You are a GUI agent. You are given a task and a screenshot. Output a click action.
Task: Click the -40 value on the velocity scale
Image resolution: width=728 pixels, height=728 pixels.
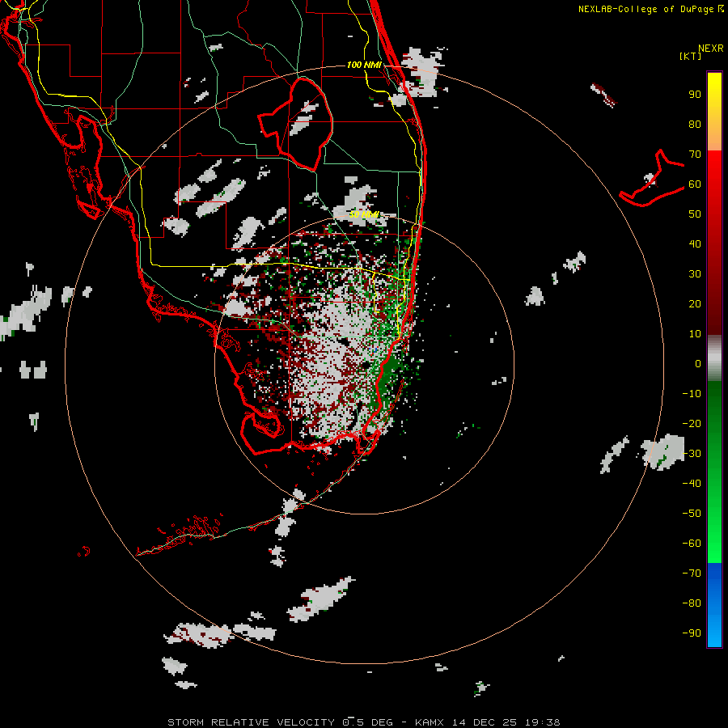click(692, 484)
